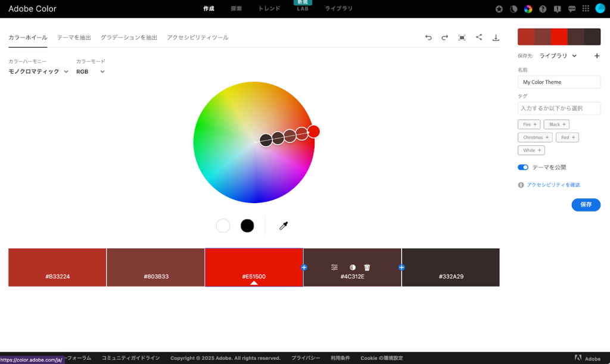
Task: Open the ライブラリ save destination dropdown
Action: click(x=558, y=55)
